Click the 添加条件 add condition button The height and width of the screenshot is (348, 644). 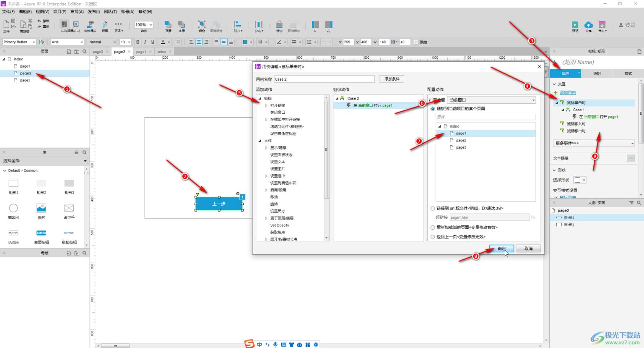392,79
